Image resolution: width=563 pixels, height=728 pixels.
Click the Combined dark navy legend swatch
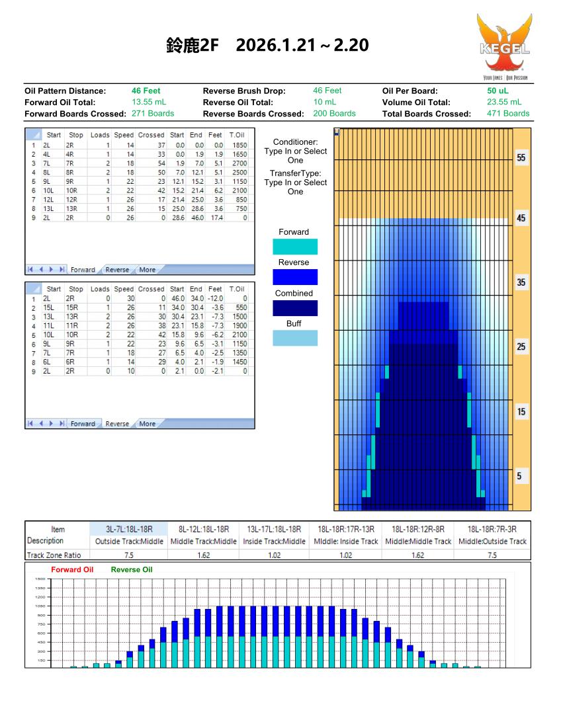pyautogui.click(x=295, y=308)
